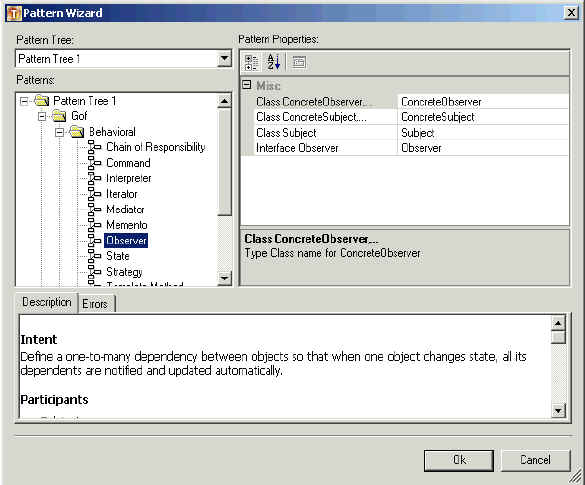
Task: Collapse the Behavioral tree node
Action: [x=59, y=132]
